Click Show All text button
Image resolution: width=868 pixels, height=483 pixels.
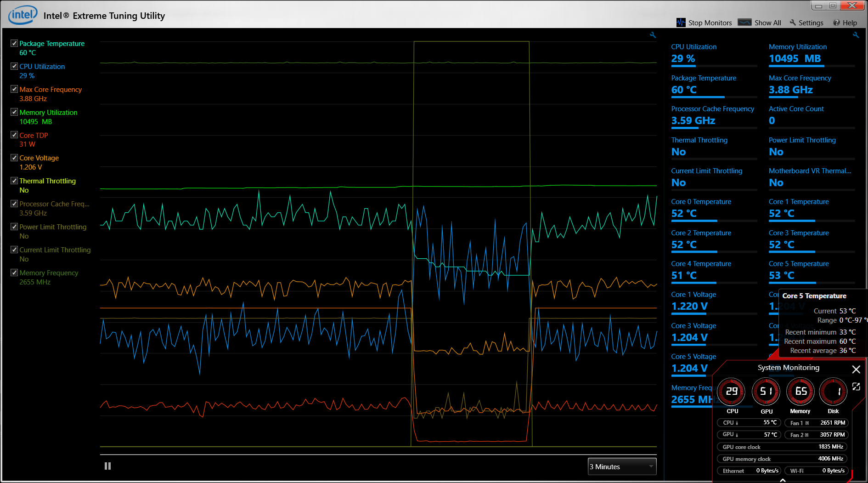tap(767, 23)
